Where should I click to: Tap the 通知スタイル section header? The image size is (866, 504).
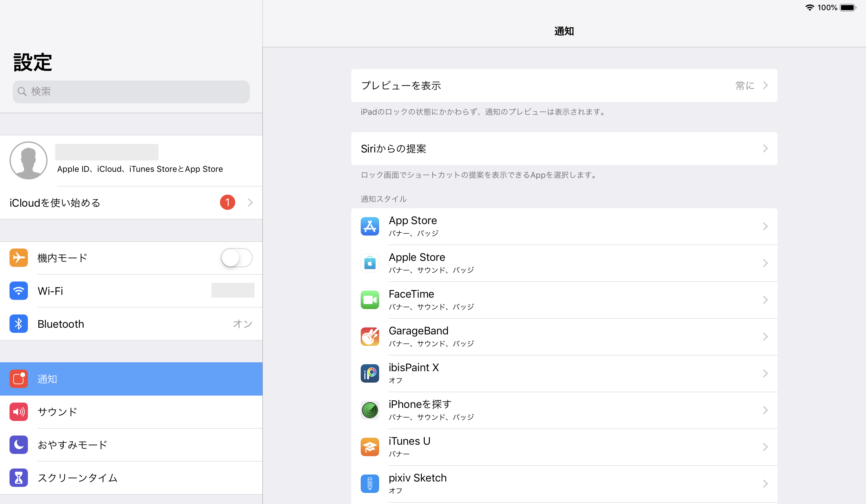(384, 199)
